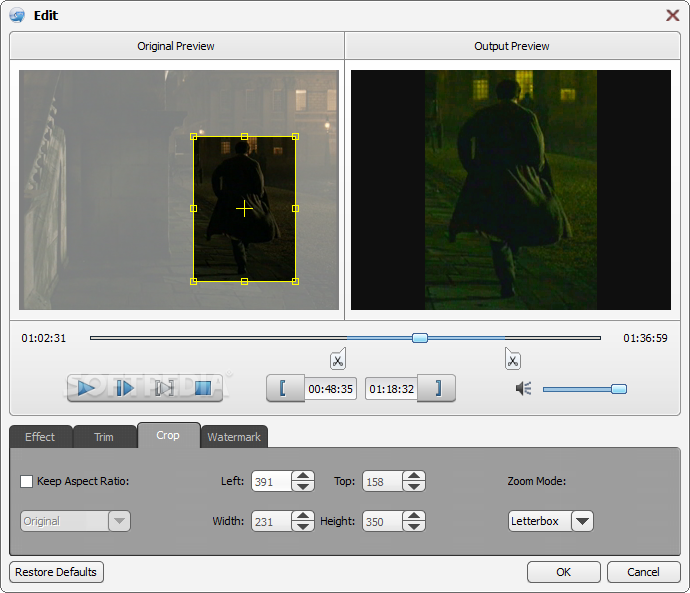Viewport: 690px width, 593px height.
Task: Click the Next Frame playback button
Action: pyautogui.click(x=125, y=388)
